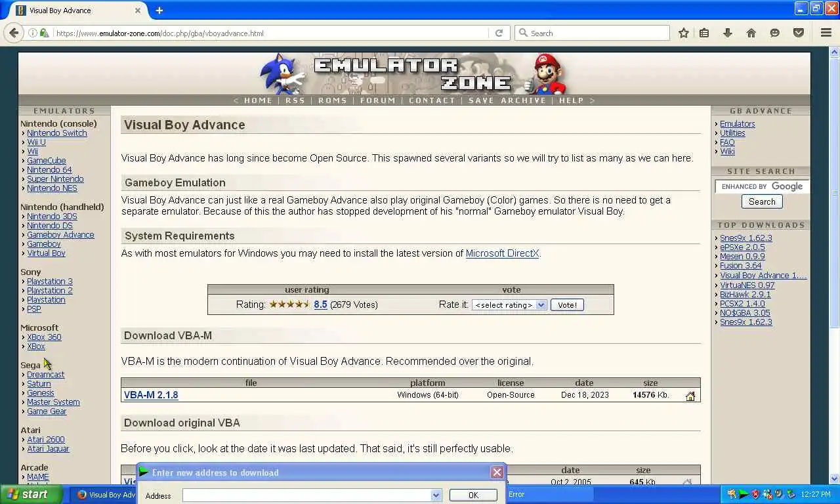This screenshot has width=840, height=504.
Task: Open SAVE ARCHIVE in the navigation bar
Action: pos(507,100)
